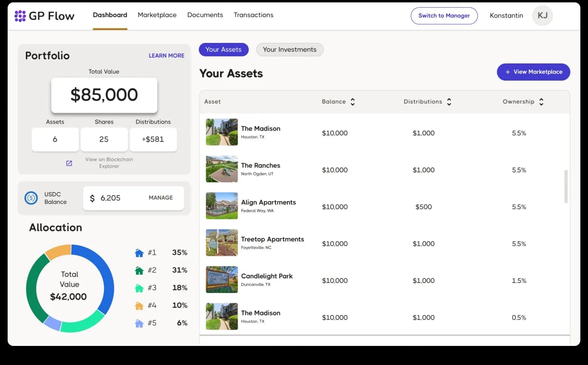
Task: Click the Asset column header
Action: [212, 102]
